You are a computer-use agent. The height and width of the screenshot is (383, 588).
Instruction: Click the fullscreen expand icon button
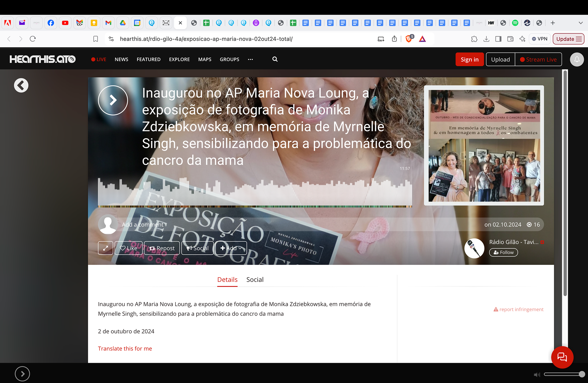(106, 248)
